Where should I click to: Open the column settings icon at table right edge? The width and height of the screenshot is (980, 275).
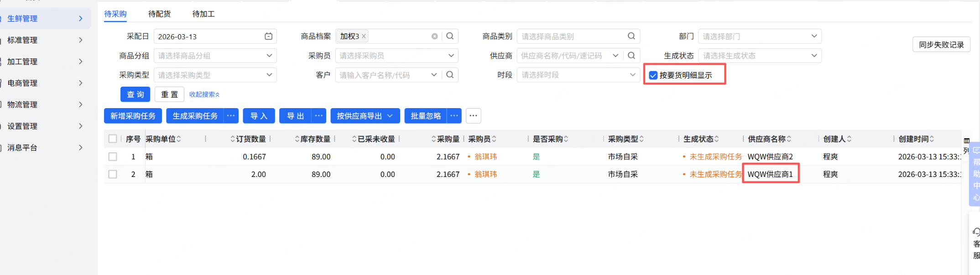[966, 140]
